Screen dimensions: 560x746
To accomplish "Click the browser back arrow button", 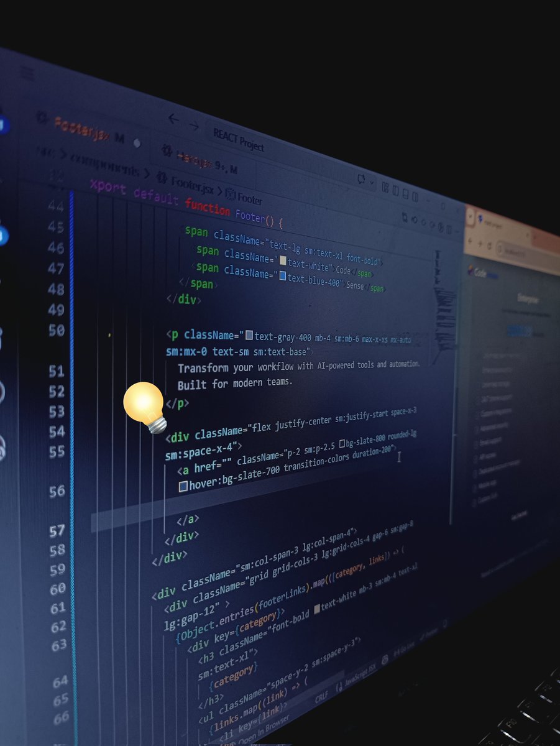I will 470,241.
